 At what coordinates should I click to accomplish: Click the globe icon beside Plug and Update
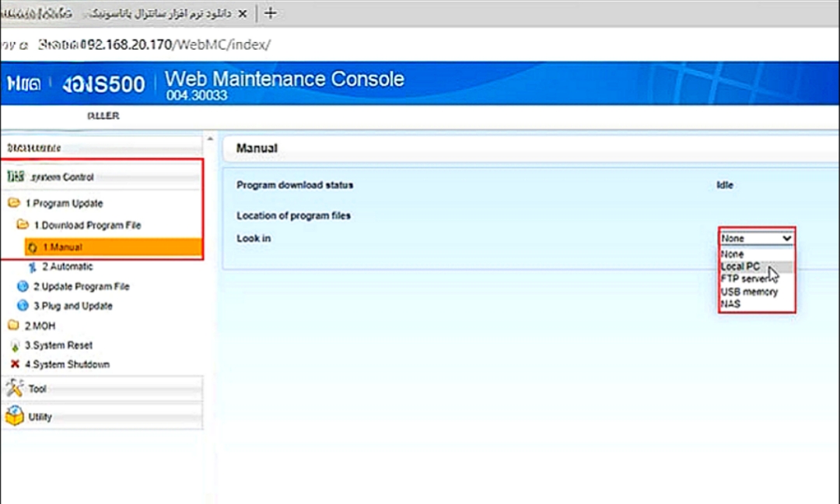point(23,306)
